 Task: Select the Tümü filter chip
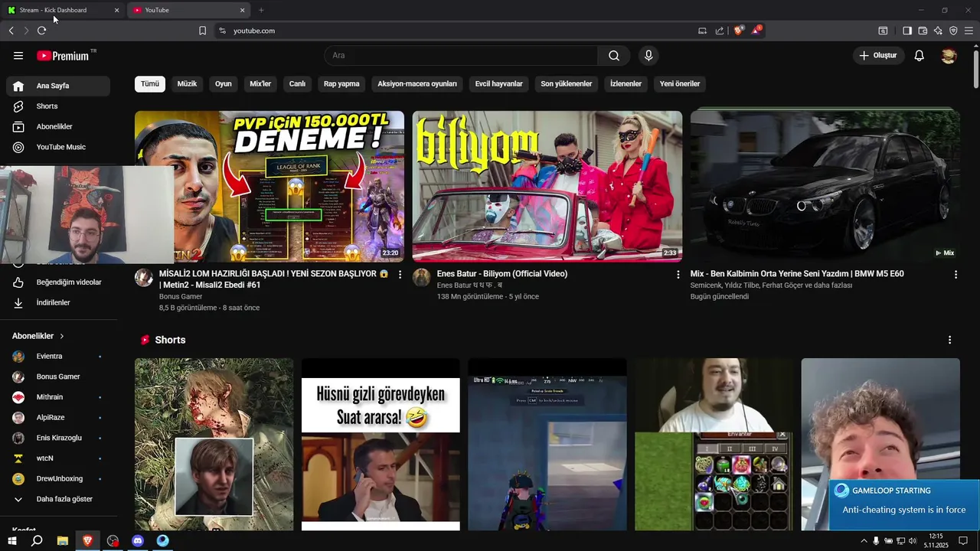150,84
